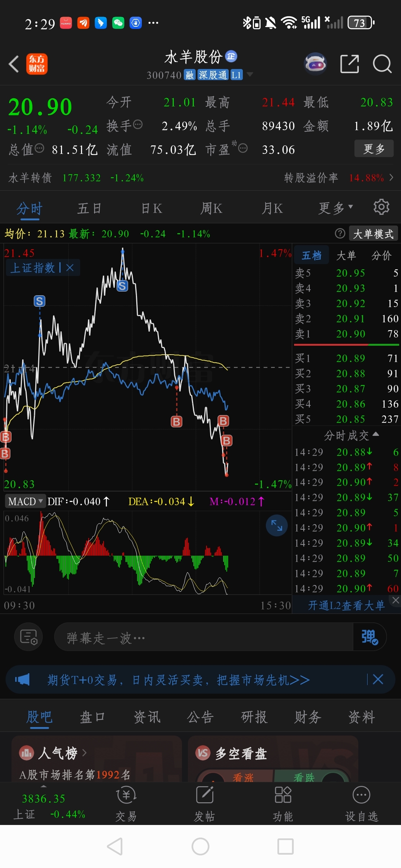The height and width of the screenshot is (868, 401).
Task: Tap the 人气榜 ranking icon
Action: (x=26, y=753)
